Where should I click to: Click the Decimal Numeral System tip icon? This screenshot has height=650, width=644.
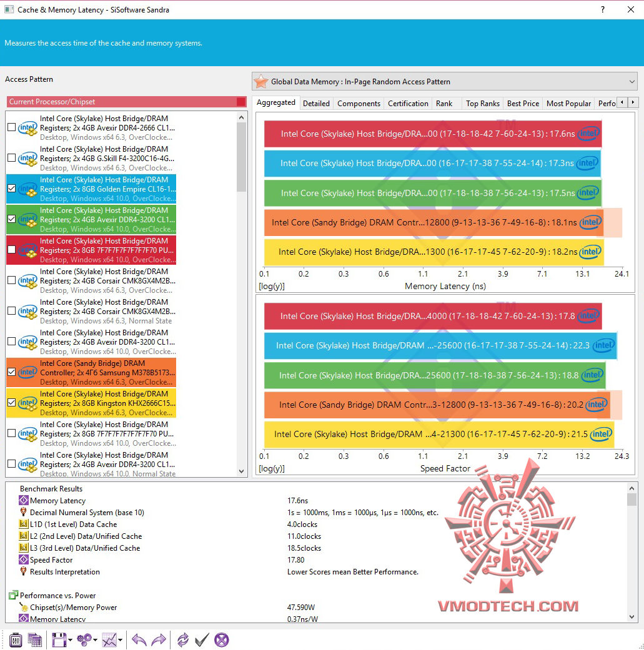[x=24, y=513]
